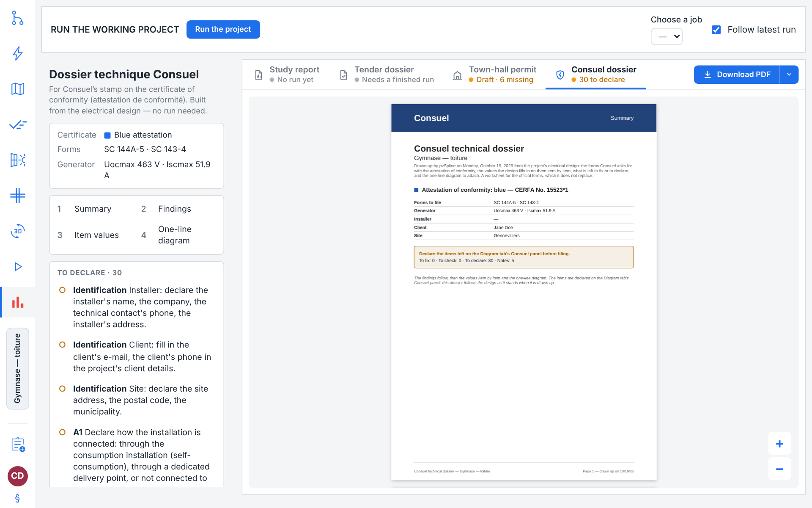Switch to the Town-hall permit tab

coord(495,75)
